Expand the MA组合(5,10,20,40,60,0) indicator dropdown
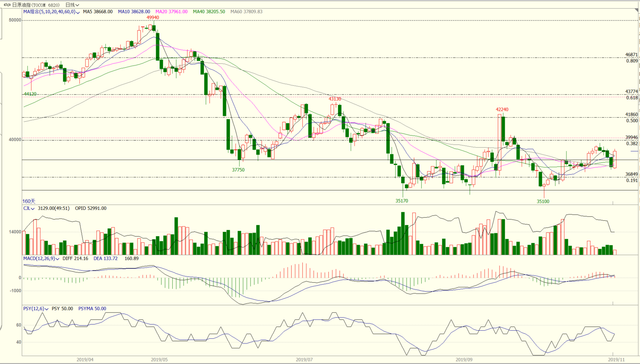This screenshot has width=640, height=364. click(51, 12)
